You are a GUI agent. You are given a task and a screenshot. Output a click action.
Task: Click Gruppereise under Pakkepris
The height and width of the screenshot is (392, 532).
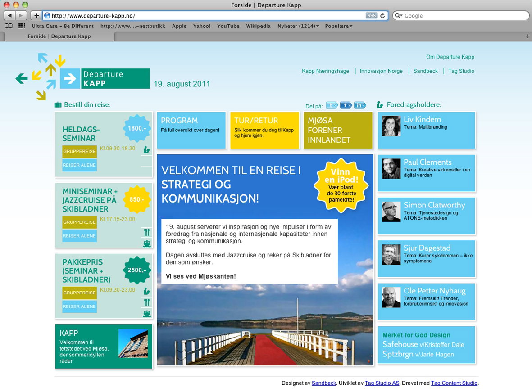[79, 293]
